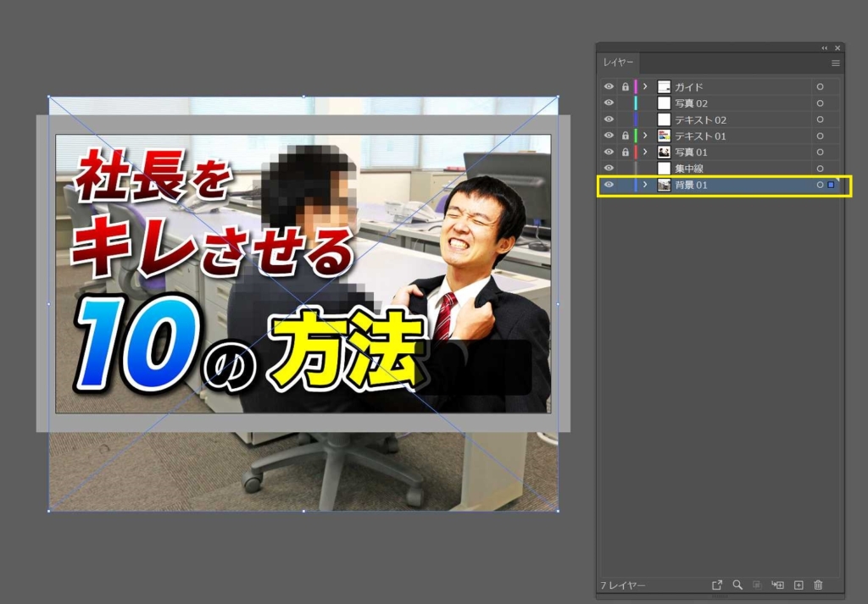This screenshot has height=604, width=868.
Task: Click the テキスト 02 layer thumbnail
Action: pos(664,119)
